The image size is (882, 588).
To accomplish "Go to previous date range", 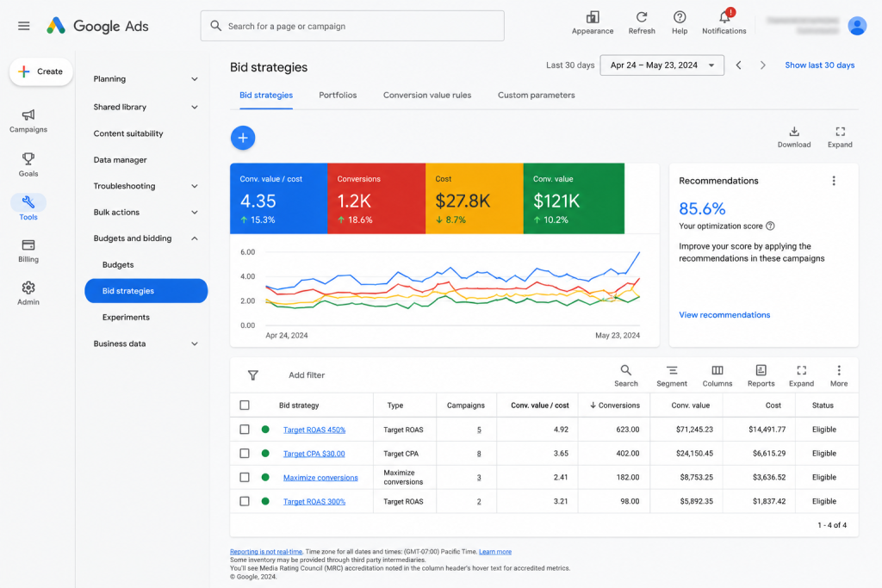I will (x=738, y=65).
